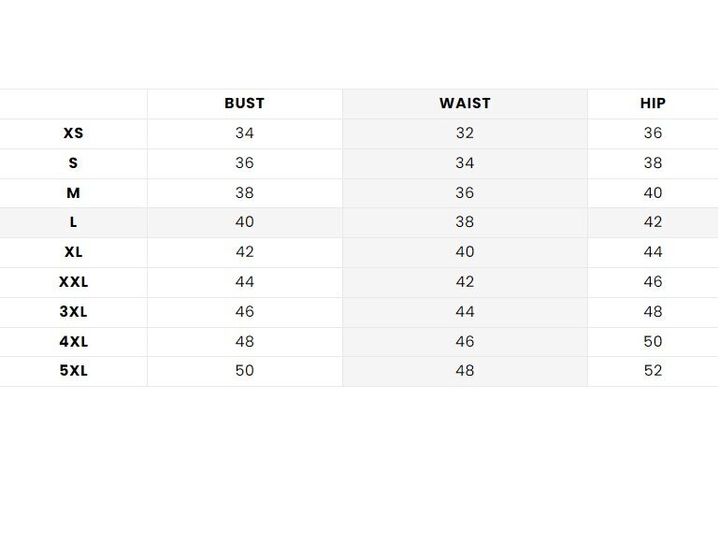Click hip value 44 in XL row

652,252
